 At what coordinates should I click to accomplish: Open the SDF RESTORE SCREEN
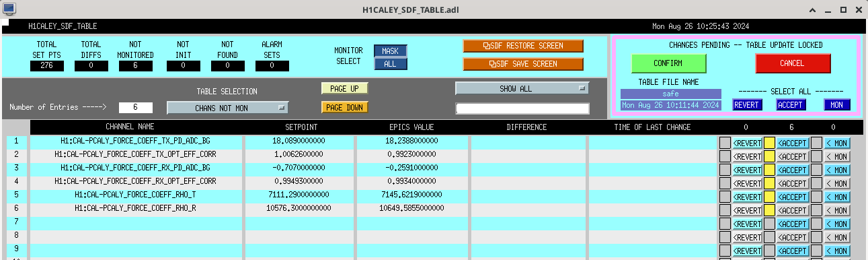[523, 46]
